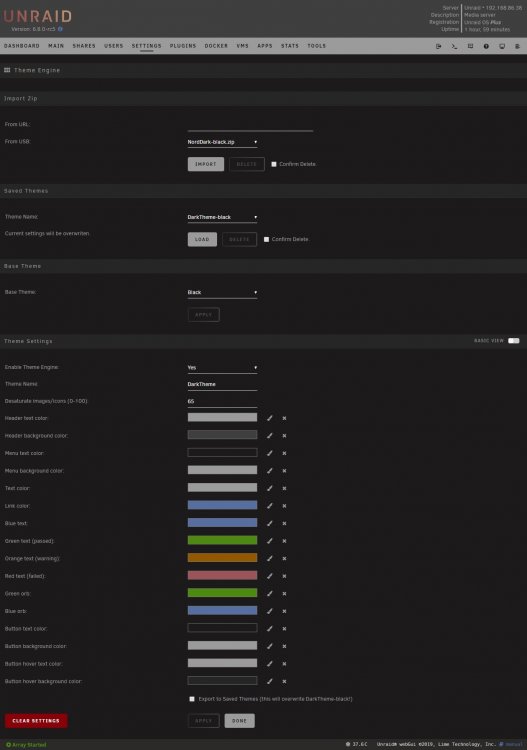This screenshot has width=527, height=750.
Task: Click the pencil icon for Green text (passed)
Action: click(270, 541)
